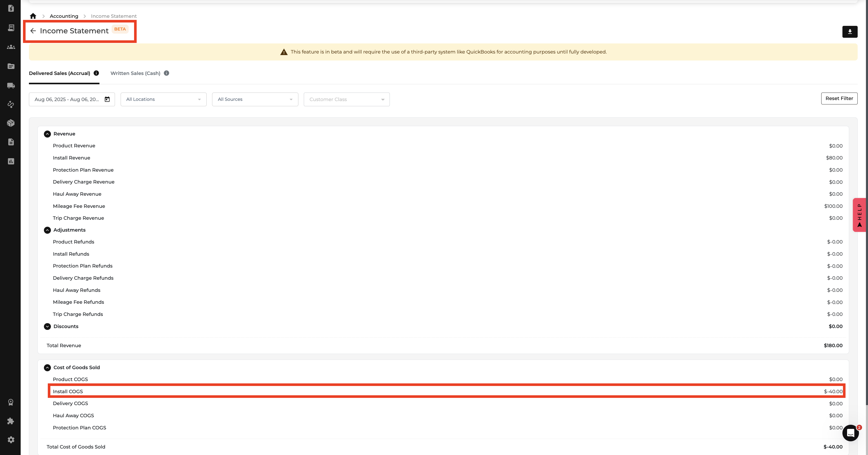Screen dimensions: 868x455
Task: Click the Trip Charge Revenue label
Action: [x=78, y=218]
